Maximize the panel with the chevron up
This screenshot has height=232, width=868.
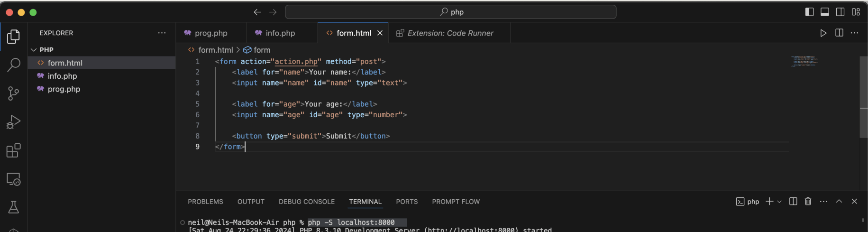pos(839,202)
